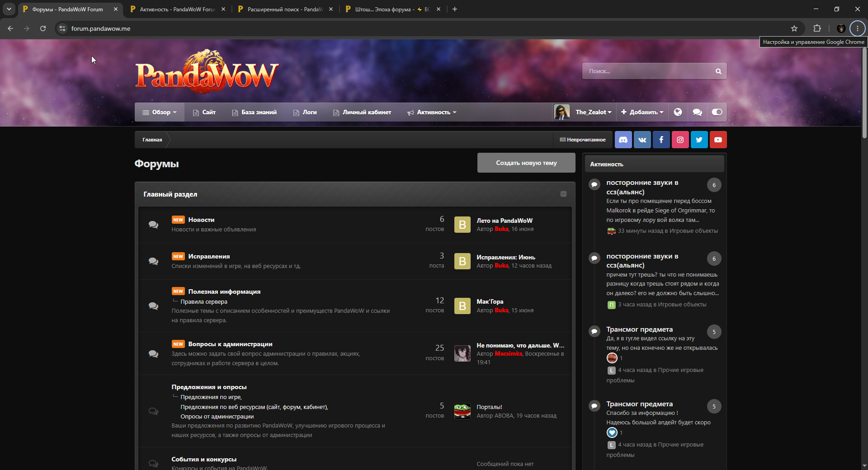Image resolution: width=868 pixels, height=470 pixels.
Task: Click the heart reaction icon under Трансмог предмета
Action: 612,432
